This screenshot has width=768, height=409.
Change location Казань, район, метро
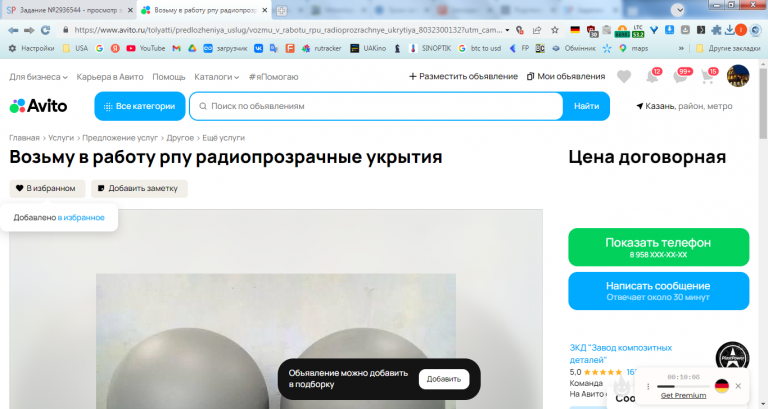point(684,106)
